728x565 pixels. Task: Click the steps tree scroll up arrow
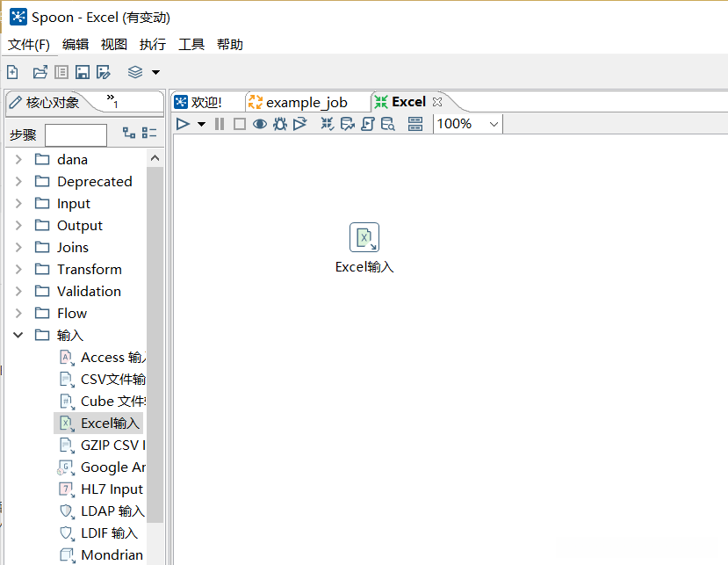(155, 158)
